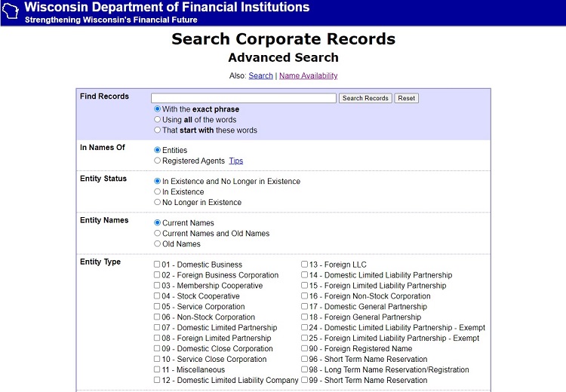Select 'That start with these words' option
This screenshot has width=566, height=392.
point(158,130)
